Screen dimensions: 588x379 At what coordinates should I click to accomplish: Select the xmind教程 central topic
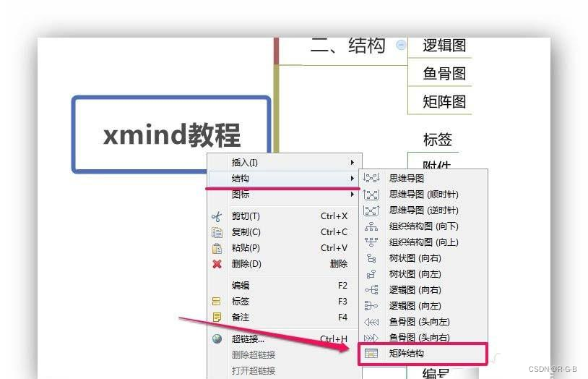[x=171, y=135]
